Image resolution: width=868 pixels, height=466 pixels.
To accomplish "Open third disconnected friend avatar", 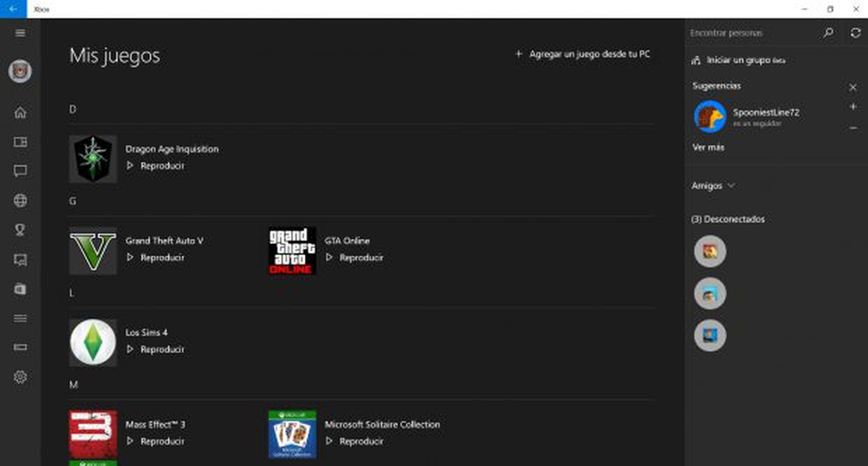I will click(710, 336).
